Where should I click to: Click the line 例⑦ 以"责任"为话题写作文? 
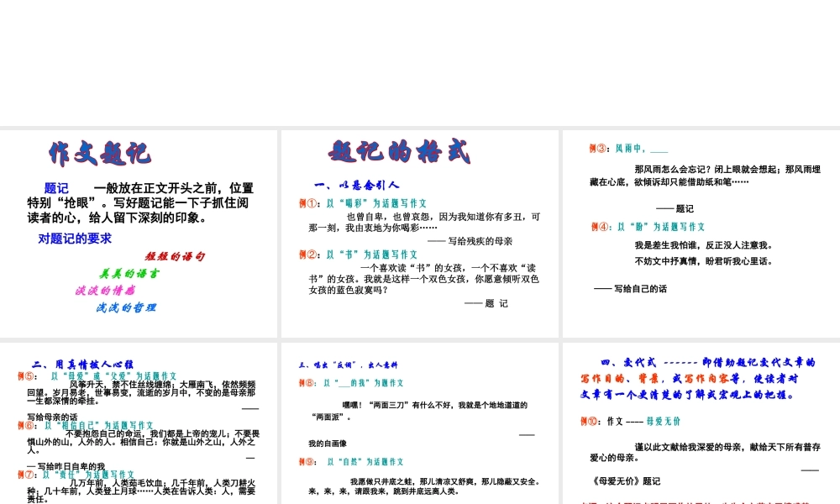tap(76, 475)
